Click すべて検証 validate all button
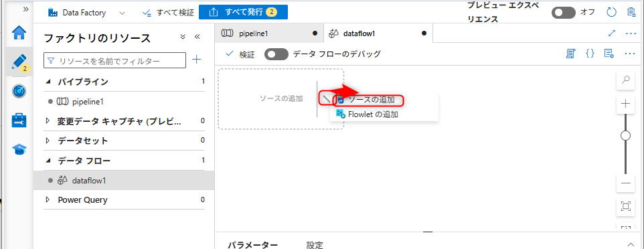 168,13
